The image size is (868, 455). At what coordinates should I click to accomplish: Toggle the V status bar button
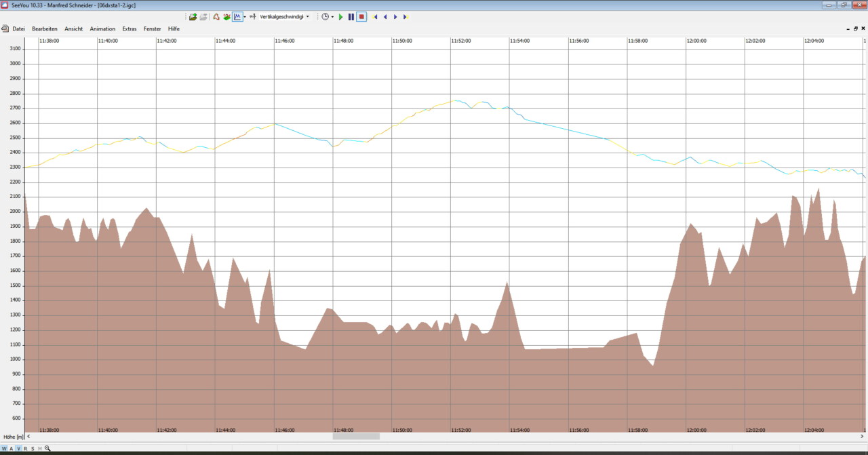click(x=18, y=448)
